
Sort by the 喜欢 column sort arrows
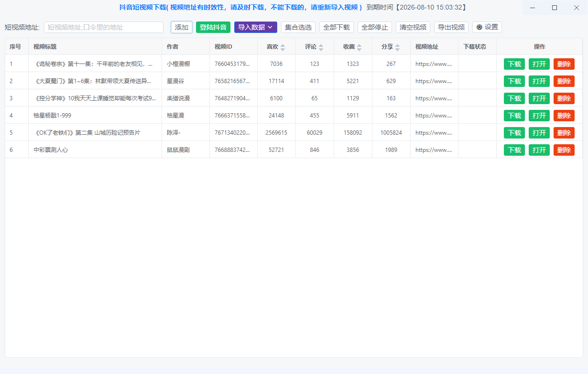point(283,47)
